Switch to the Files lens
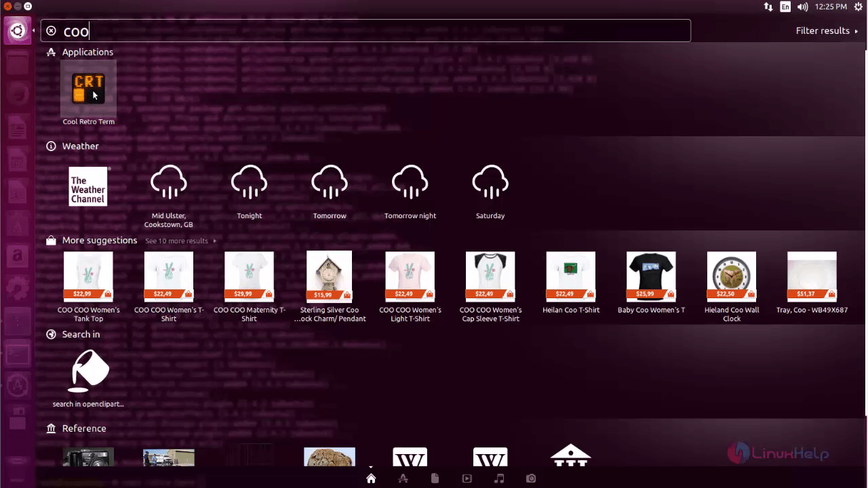This screenshot has height=488, width=868. [x=435, y=479]
